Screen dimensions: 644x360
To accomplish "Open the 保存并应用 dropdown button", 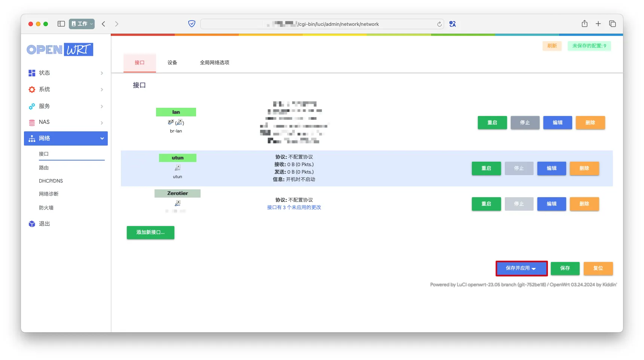I will click(x=521, y=268).
